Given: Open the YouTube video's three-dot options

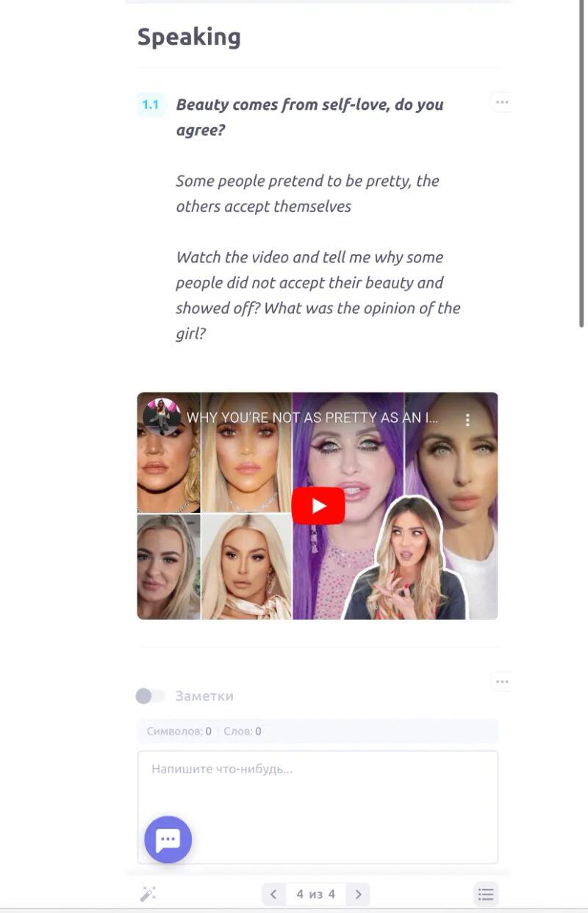Looking at the screenshot, I should pos(467,420).
